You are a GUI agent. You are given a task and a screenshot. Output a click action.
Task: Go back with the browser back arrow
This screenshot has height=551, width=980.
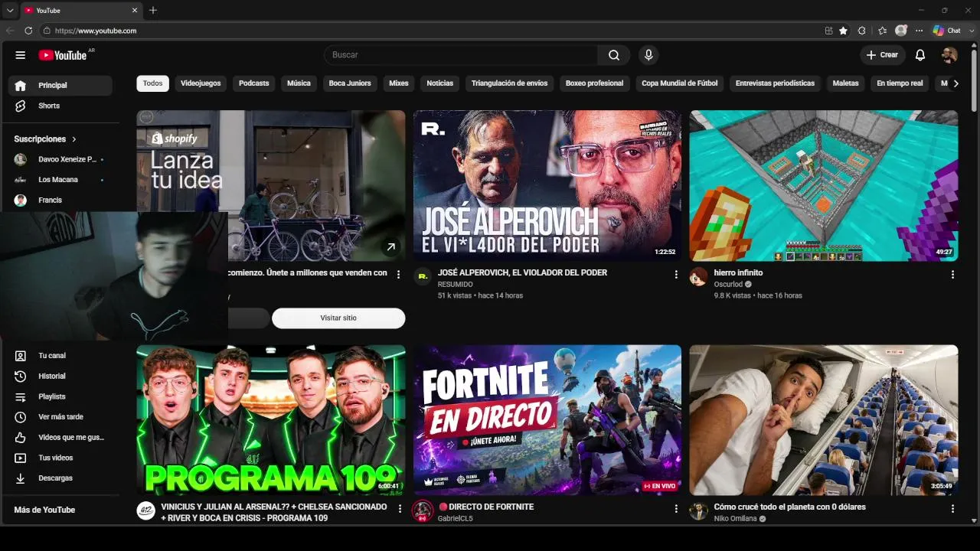tap(10, 31)
